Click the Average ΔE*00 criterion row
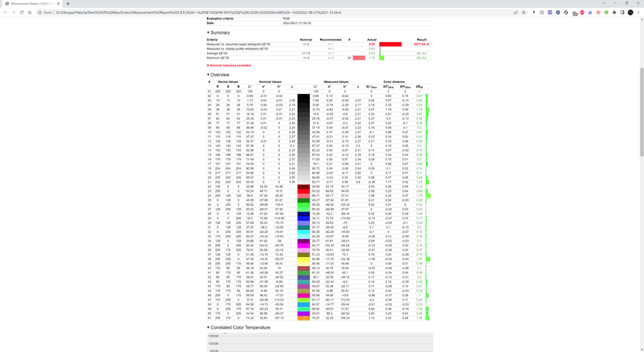 (x=319, y=54)
